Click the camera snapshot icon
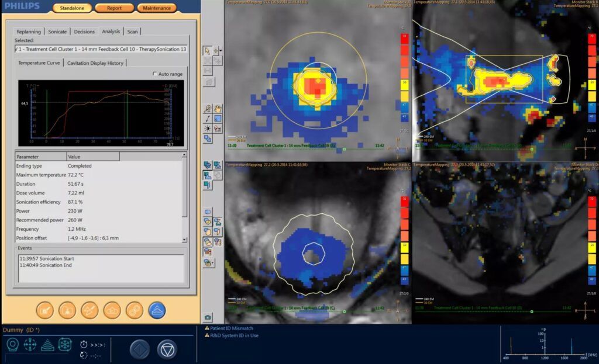 click(208, 317)
